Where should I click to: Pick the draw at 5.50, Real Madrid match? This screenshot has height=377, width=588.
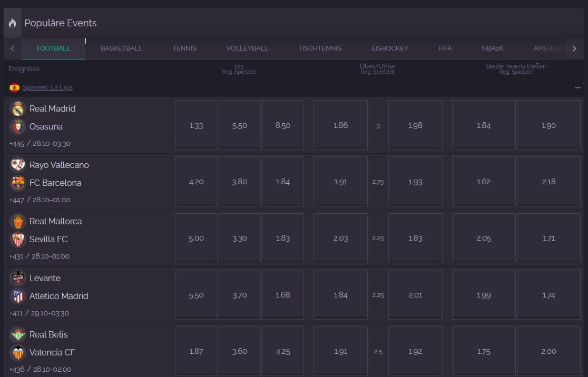(240, 125)
